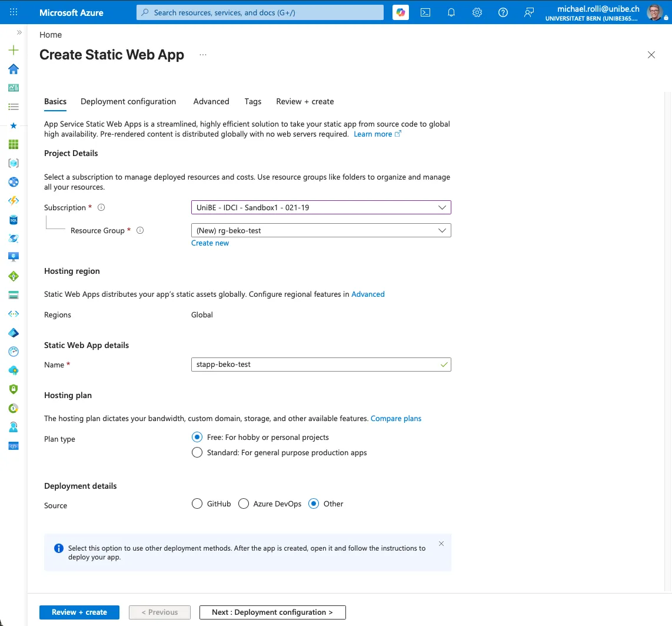Open Microsoft Entra ID diamond icon
Viewport: 672px width, 626px height.
click(14, 333)
